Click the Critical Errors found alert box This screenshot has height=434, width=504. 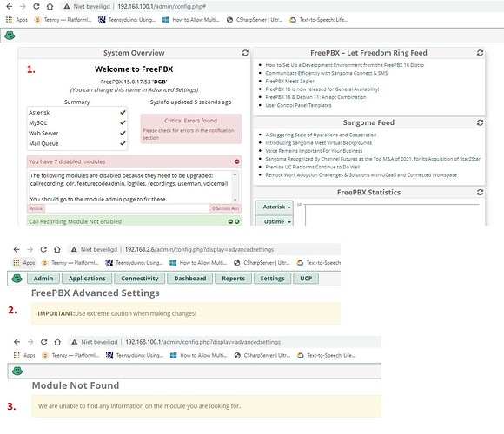click(191, 128)
